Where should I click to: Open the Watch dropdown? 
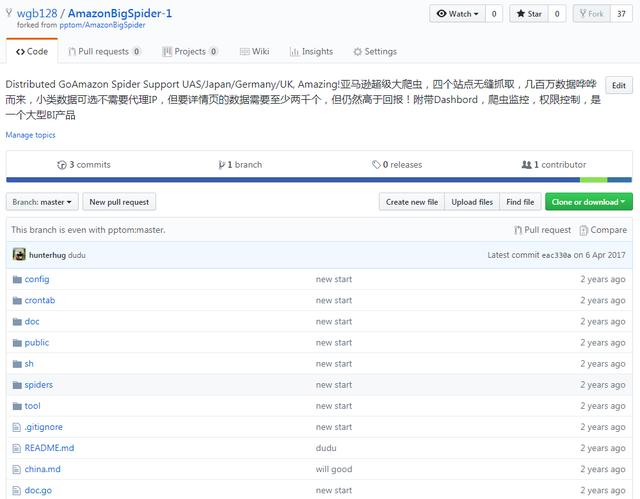tap(457, 14)
